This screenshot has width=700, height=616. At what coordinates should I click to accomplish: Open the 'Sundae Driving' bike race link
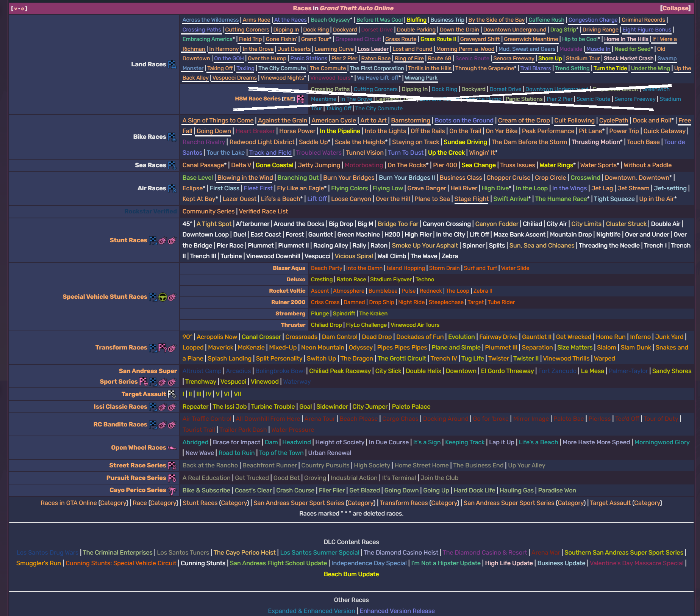point(465,142)
